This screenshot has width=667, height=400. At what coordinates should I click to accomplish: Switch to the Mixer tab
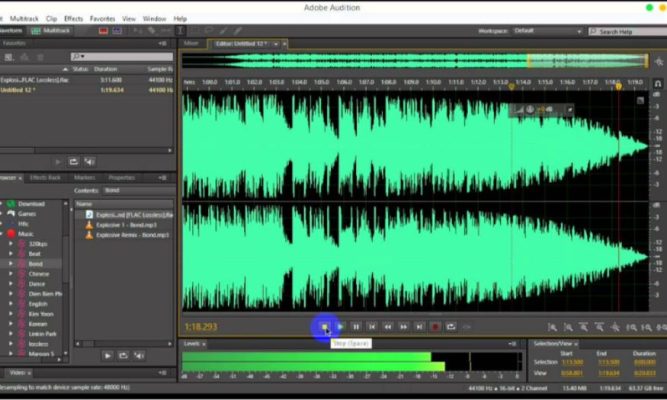click(191, 43)
